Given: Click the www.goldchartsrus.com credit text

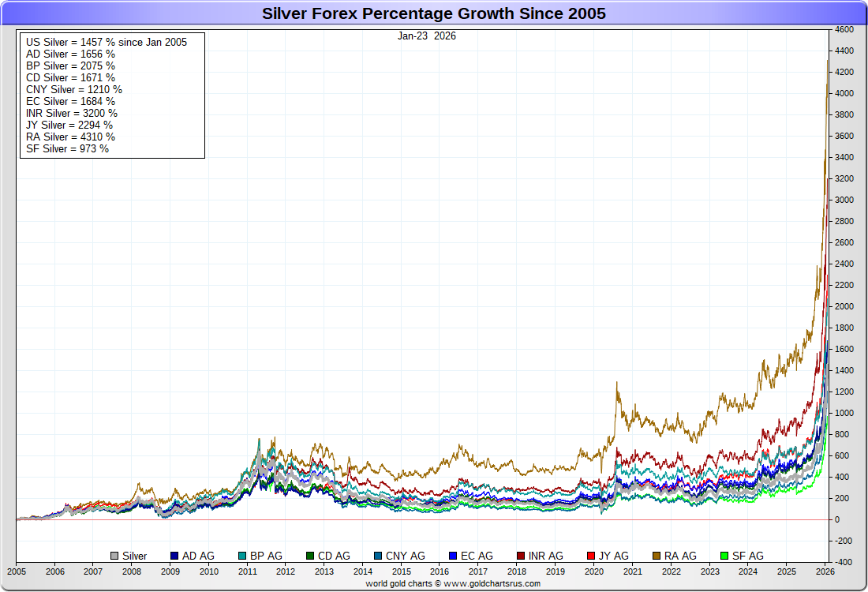Looking at the screenshot, I should [x=492, y=583].
